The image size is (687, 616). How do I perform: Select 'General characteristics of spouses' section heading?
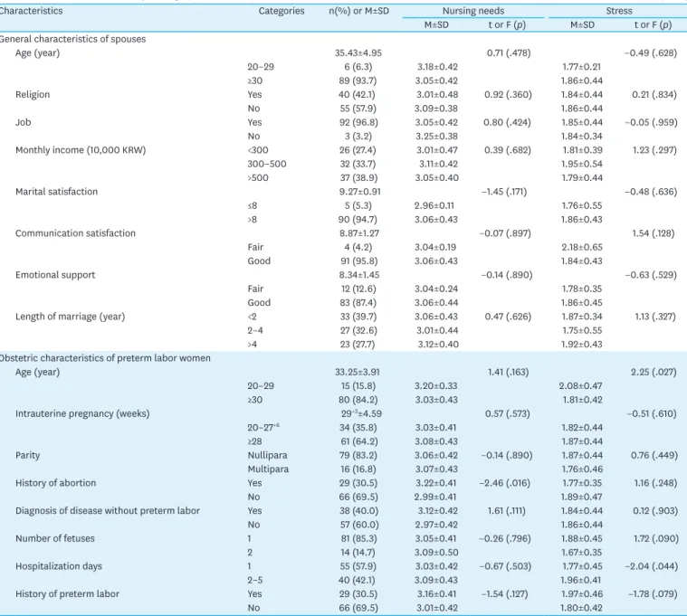pyautogui.click(x=72, y=39)
